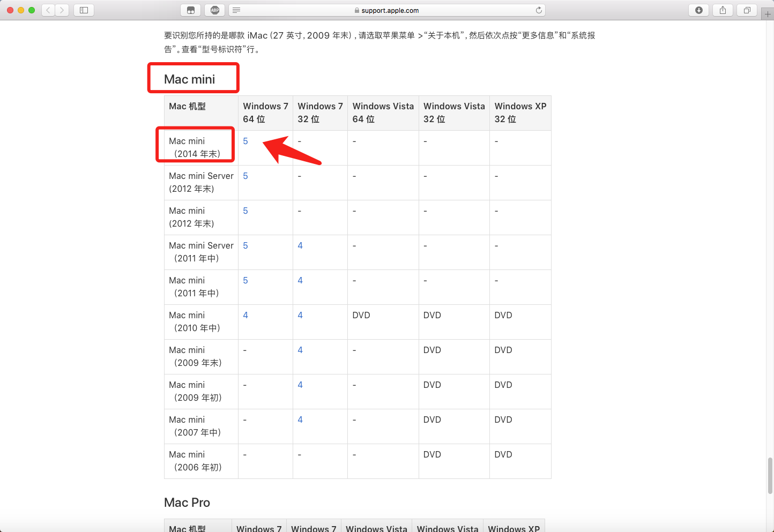Click DVD under Vista 32 位 for Mac mini (2009 年末)
774x532 pixels.
[x=432, y=350]
